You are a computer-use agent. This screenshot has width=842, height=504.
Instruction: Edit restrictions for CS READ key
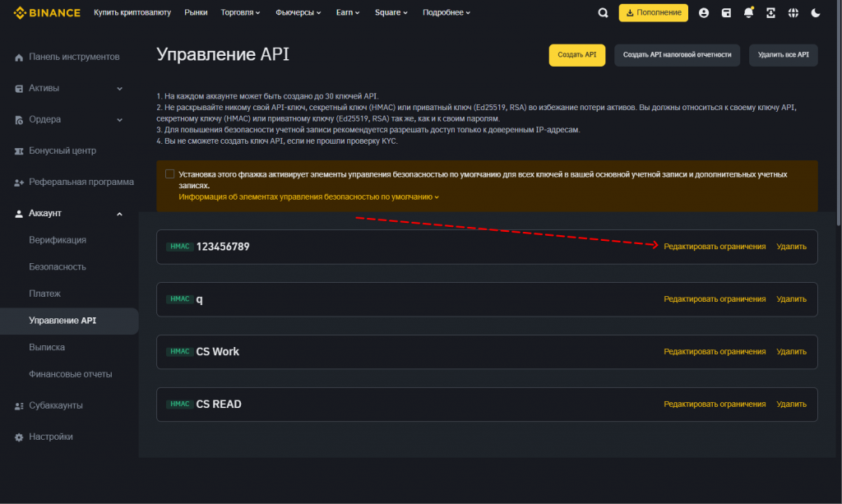pos(715,405)
